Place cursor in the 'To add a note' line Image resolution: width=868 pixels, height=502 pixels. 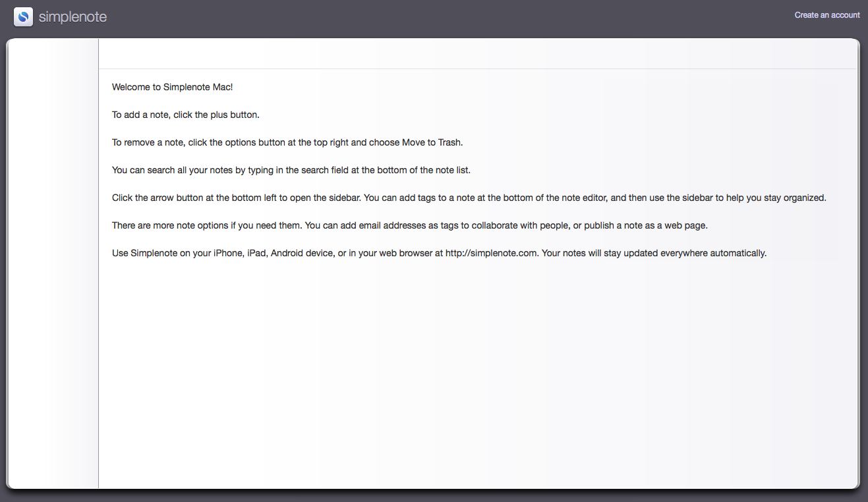coord(186,115)
